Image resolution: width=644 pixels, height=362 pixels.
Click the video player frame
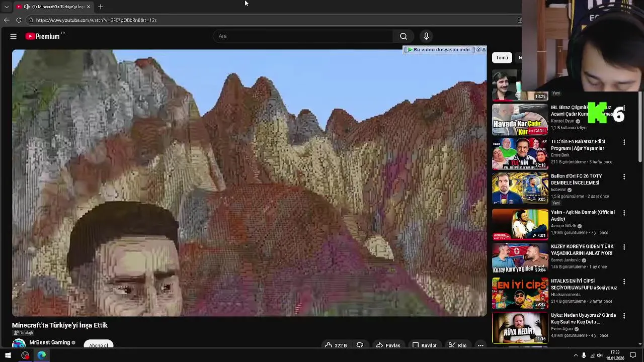[250, 183]
